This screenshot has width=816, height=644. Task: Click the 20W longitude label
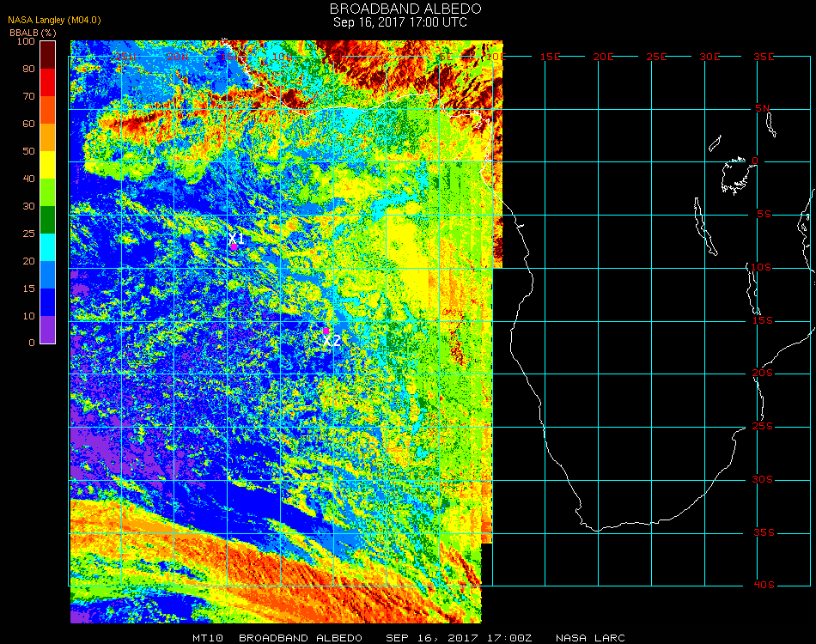(178, 57)
